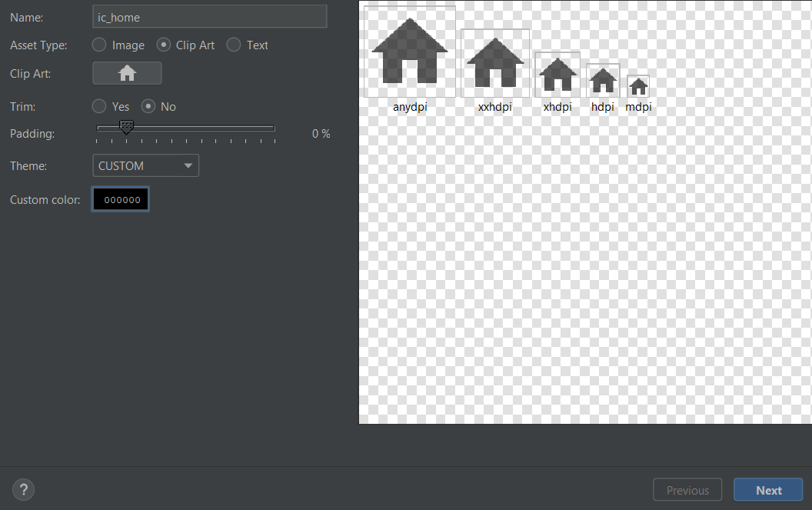
Task: Open the Theme CUSTOM dropdown
Action: click(145, 166)
